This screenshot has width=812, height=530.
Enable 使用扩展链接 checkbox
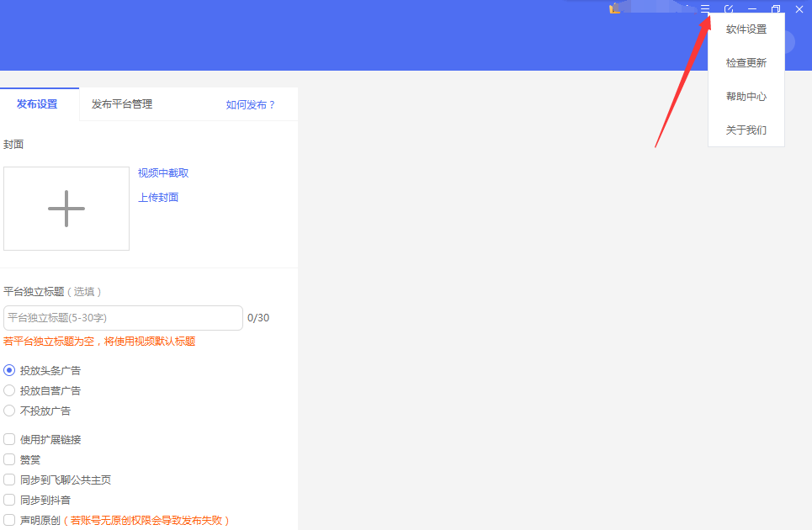[x=10, y=439]
